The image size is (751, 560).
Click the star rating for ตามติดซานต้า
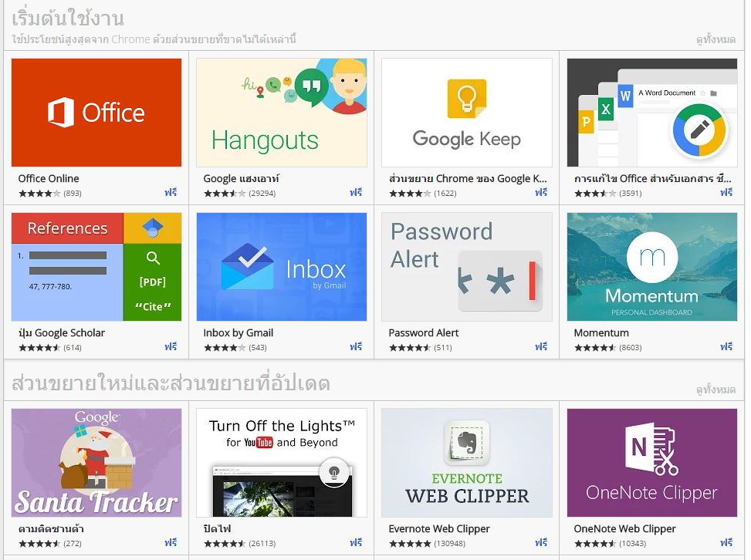click(40, 544)
